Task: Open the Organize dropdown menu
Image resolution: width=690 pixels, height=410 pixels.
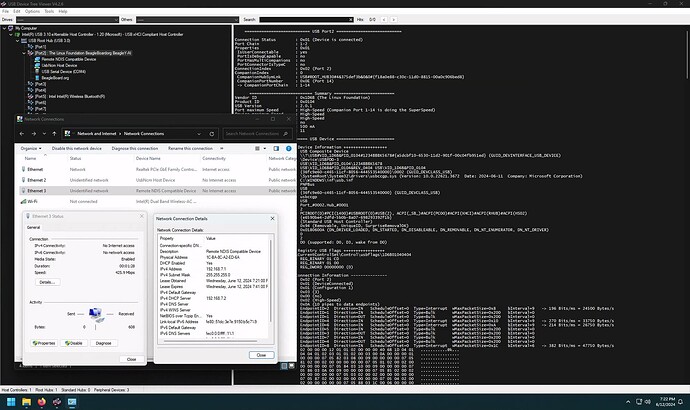Action: (x=31, y=149)
